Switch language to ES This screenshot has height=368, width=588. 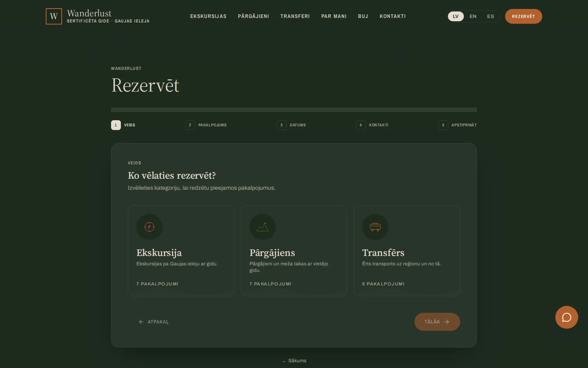(490, 16)
